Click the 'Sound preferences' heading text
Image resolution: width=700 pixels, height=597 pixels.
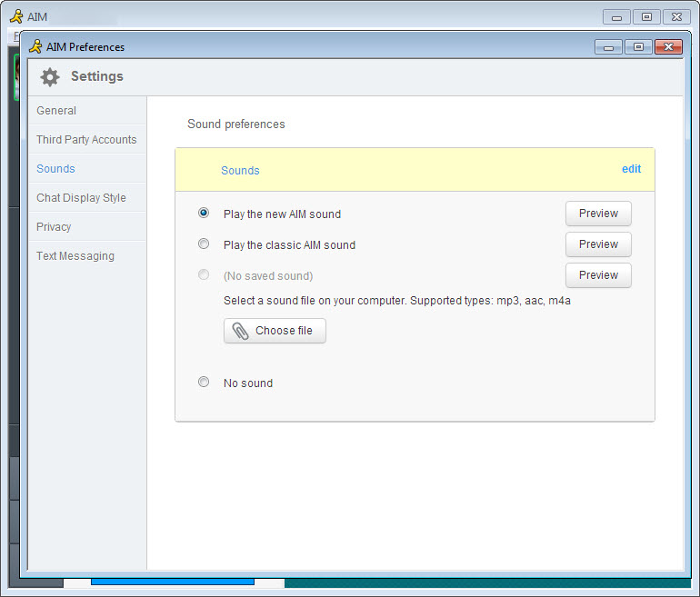pos(236,124)
